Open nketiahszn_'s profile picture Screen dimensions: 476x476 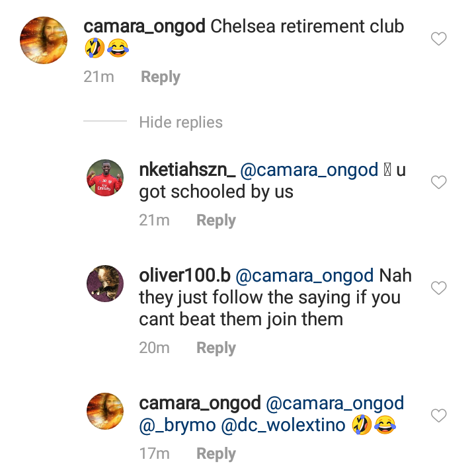(105, 178)
